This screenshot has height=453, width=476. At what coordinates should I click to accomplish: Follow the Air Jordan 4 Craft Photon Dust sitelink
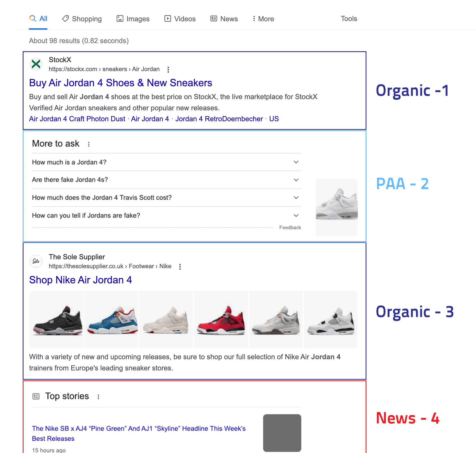[x=77, y=119]
